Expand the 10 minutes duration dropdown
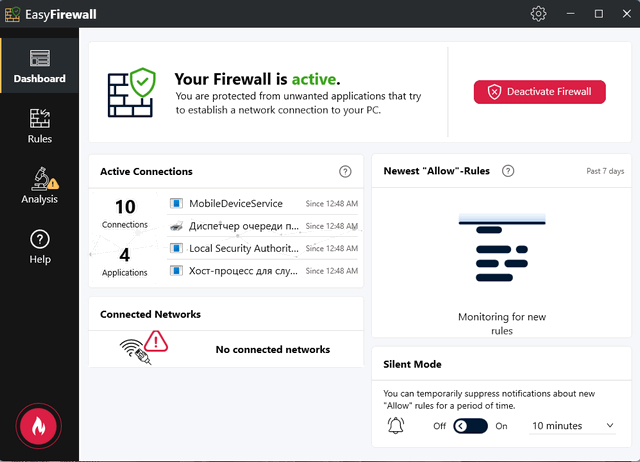This screenshot has width=640, height=462. coord(572,426)
